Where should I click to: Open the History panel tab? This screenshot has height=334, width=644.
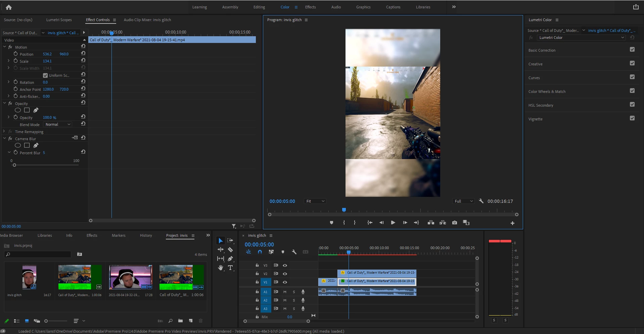pos(146,235)
